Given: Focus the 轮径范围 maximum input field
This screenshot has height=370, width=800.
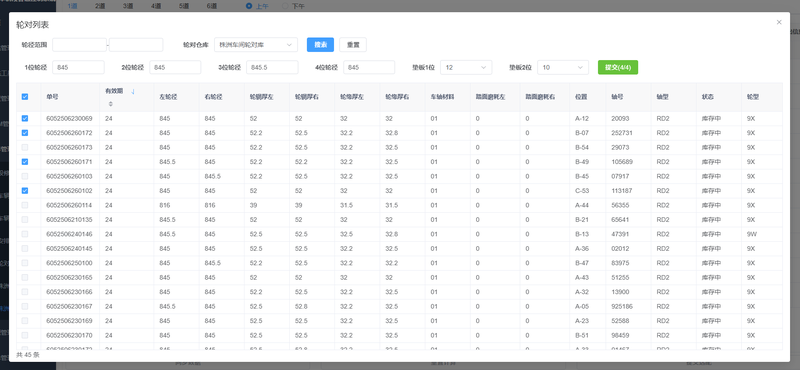Looking at the screenshot, I should (x=136, y=45).
